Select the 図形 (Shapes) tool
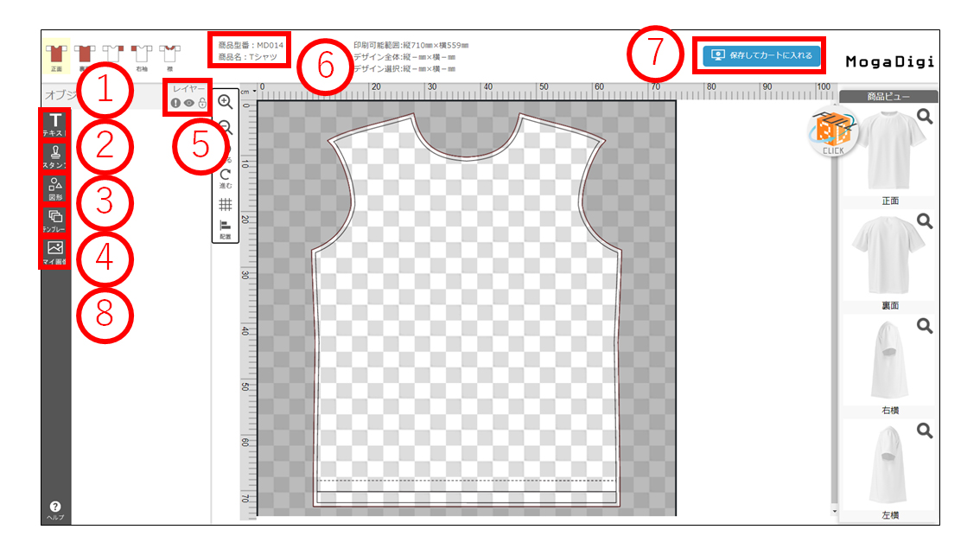The image size is (980, 555). [54, 188]
